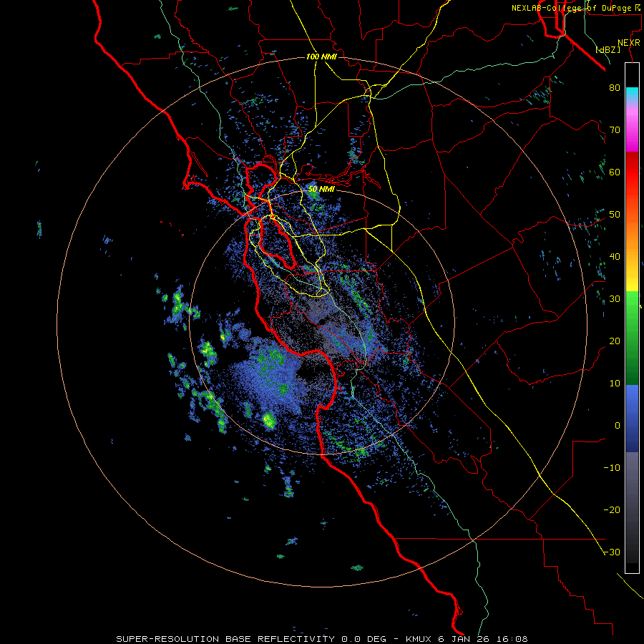
Task: Click the 50 NMI range ring label
Action: pyautogui.click(x=321, y=190)
